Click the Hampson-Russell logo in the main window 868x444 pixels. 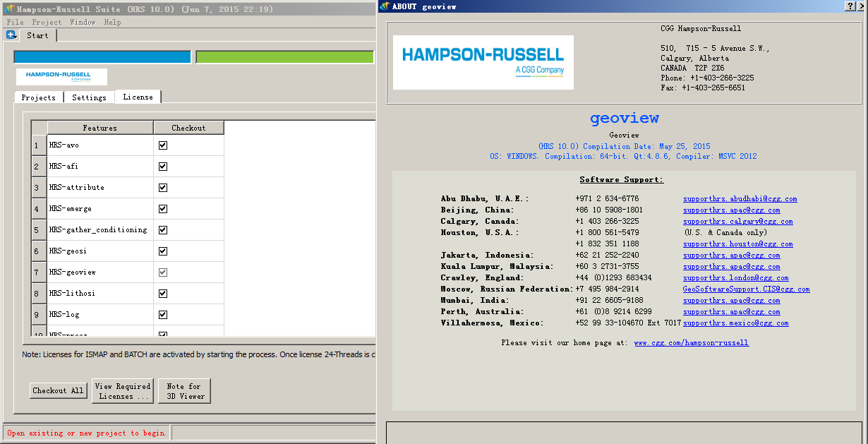[61, 76]
